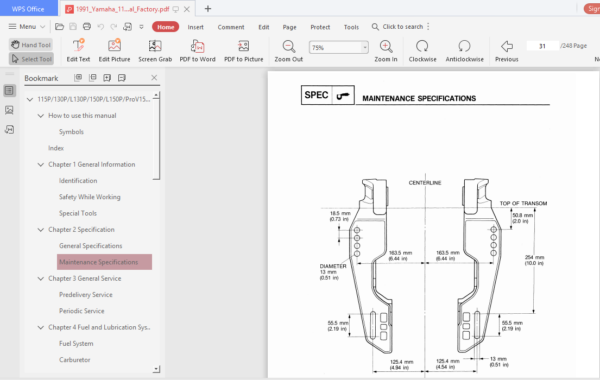
Task: Click the bookmark scrollbar down arrow
Action: (156, 369)
